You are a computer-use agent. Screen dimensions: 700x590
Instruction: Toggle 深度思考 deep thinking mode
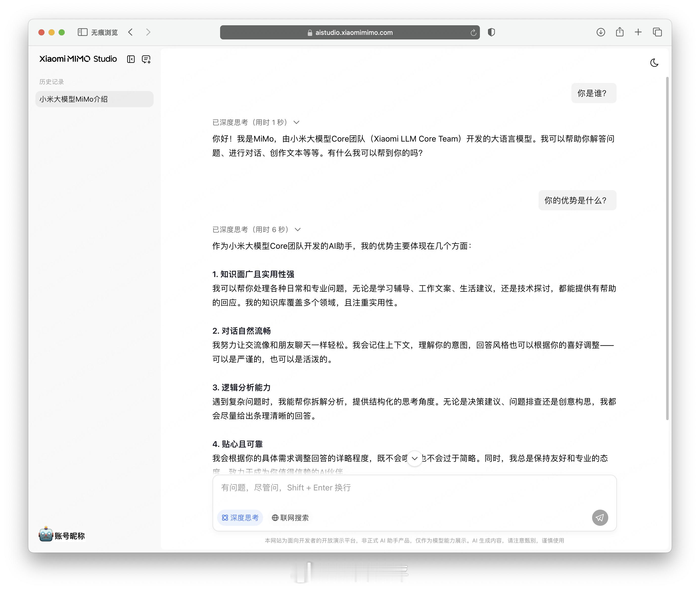pos(240,517)
